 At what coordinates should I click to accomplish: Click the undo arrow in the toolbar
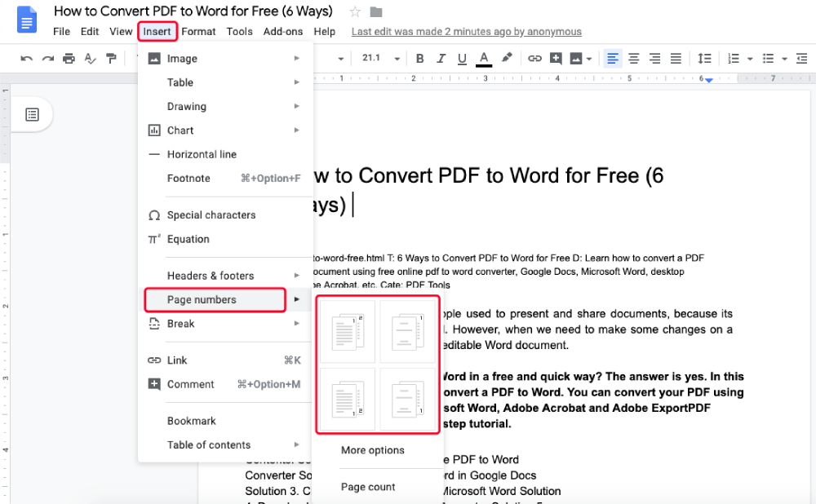[27, 59]
